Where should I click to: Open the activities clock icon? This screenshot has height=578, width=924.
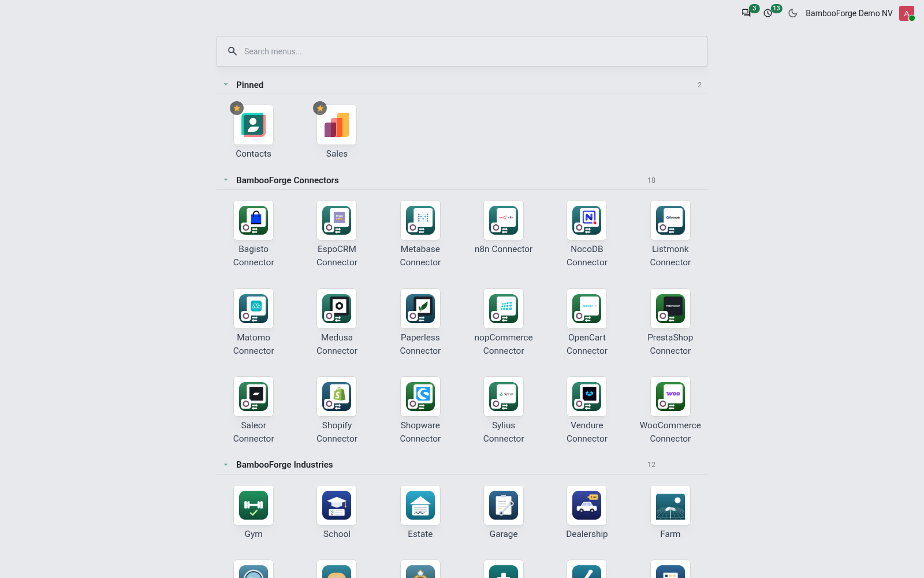coord(768,13)
